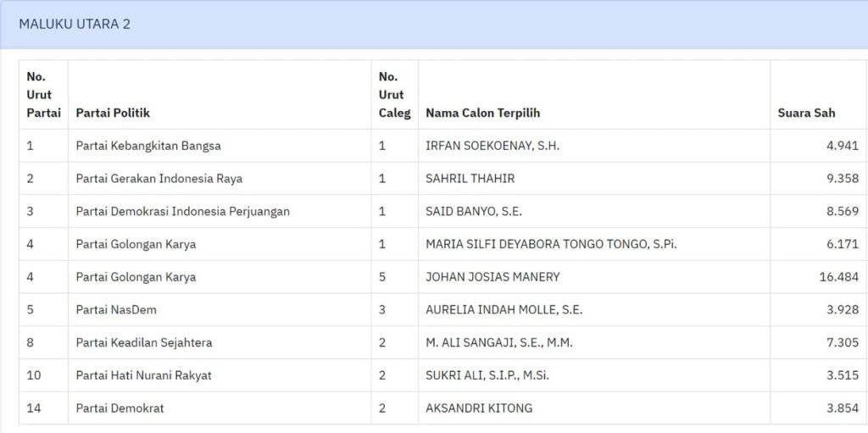Screen dimensions: 868x433
Task: Click the candidate SAHRIL THAHIR
Action: (470, 179)
